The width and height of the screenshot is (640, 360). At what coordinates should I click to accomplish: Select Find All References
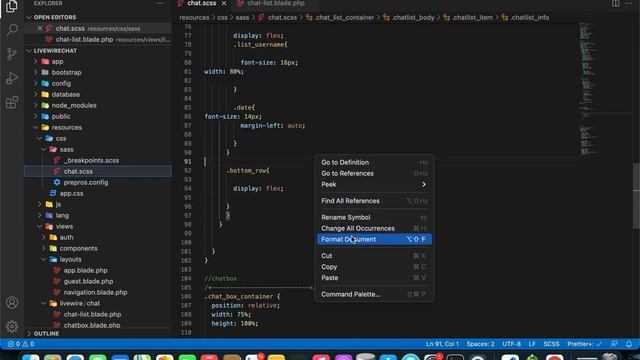point(350,201)
